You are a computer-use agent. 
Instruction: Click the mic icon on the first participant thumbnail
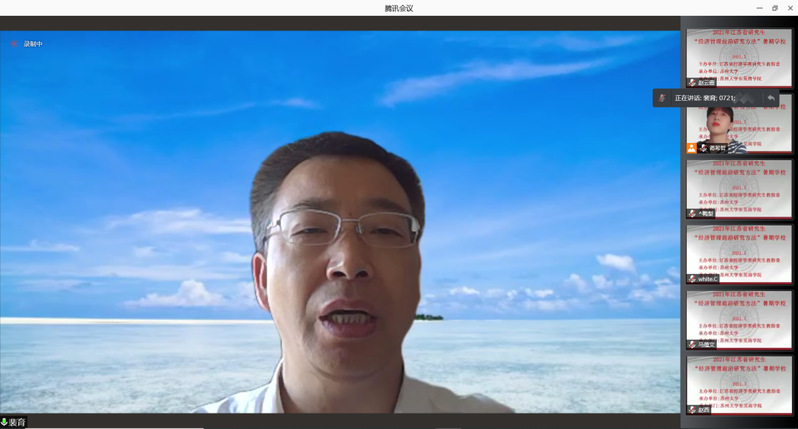pos(692,83)
